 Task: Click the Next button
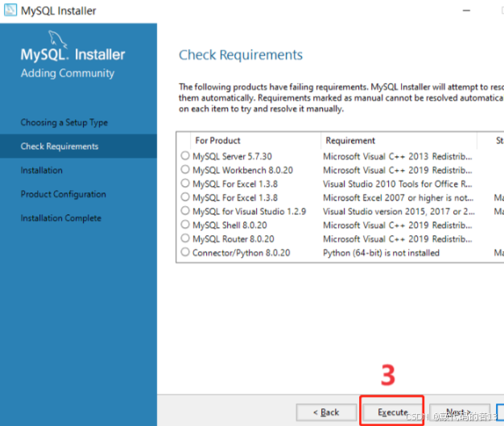click(460, 412)
